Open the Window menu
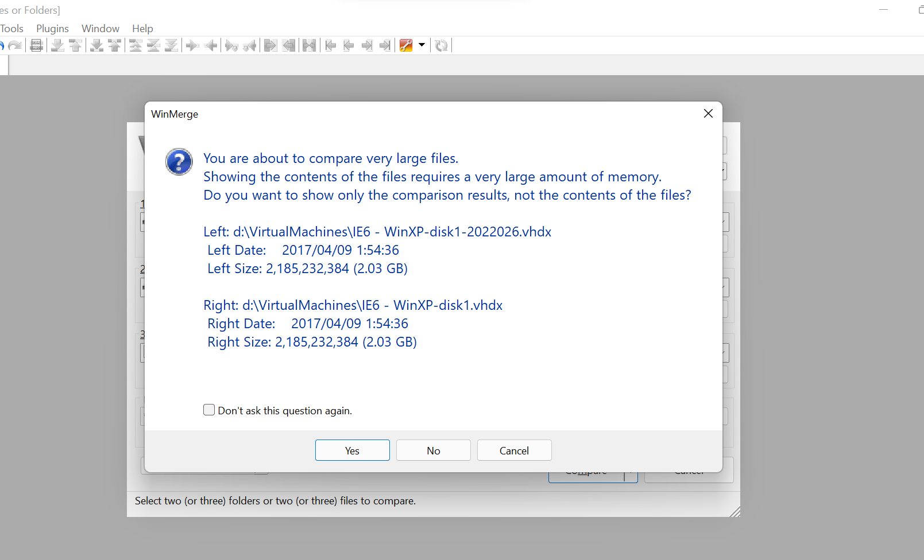The width and height of the screenshot is (924, 560). tap(100, 28)
